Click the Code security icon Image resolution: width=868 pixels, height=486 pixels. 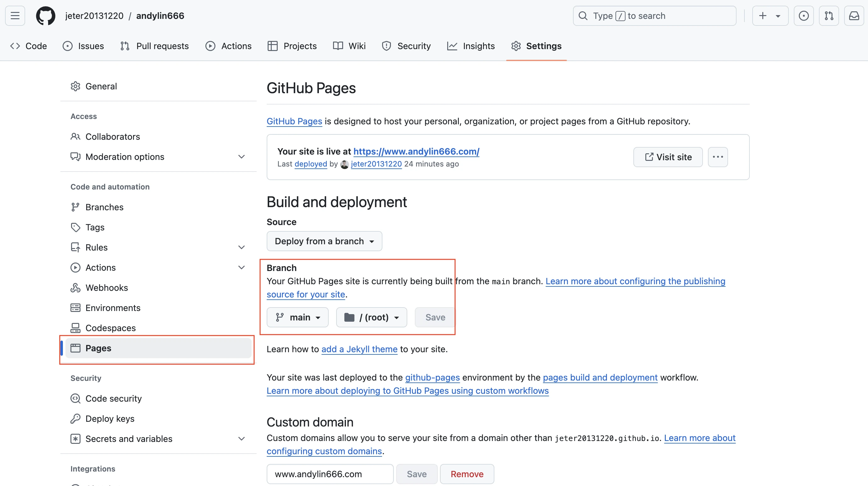pos(75,398)
